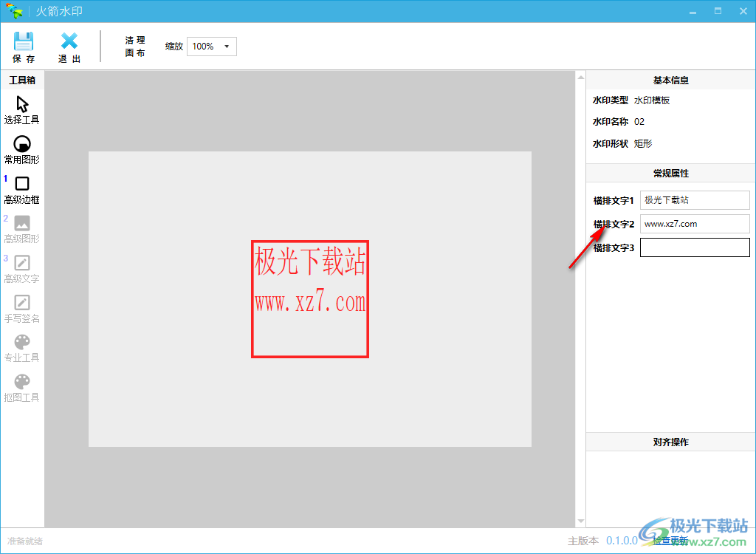Click the www.xz7.com text field
Screen dimensions: 756x554
point(695,223)
